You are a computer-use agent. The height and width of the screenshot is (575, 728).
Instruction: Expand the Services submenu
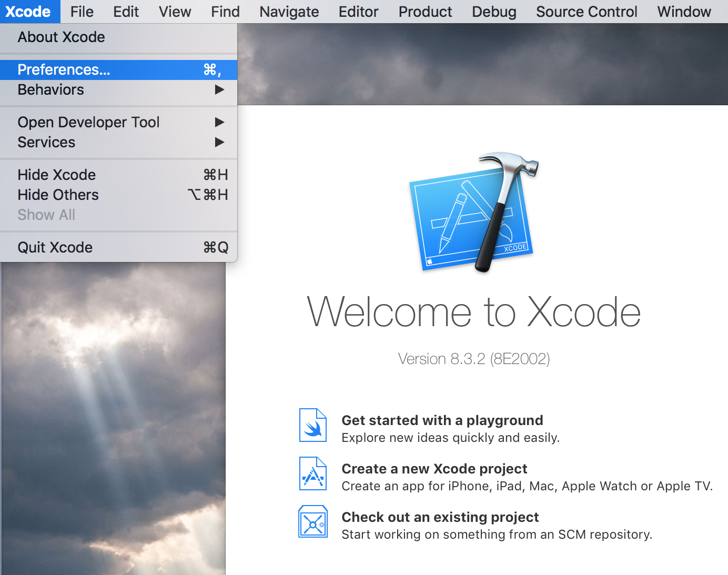[46, 142]
